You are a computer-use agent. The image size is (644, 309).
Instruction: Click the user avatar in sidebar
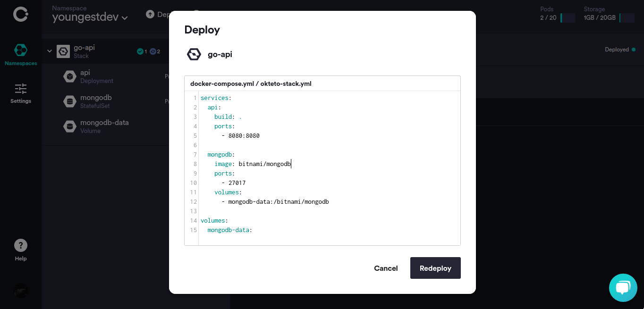point(21,290)
